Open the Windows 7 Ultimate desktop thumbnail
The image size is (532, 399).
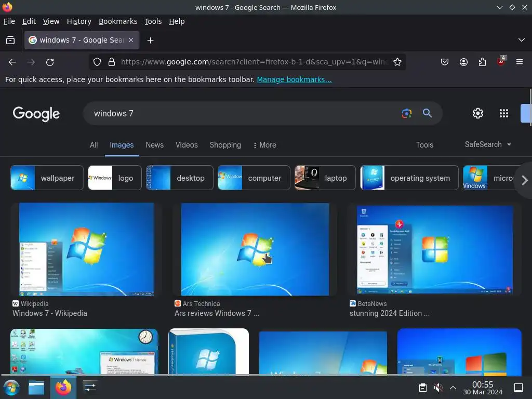(84, 352)
